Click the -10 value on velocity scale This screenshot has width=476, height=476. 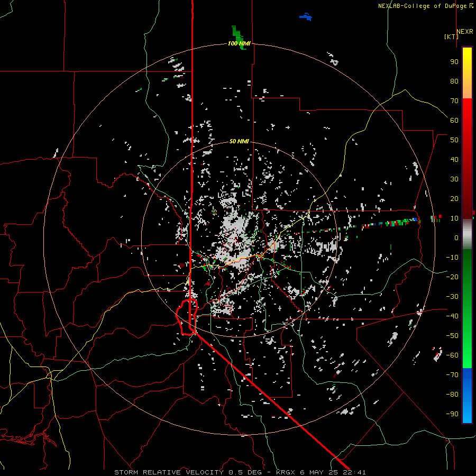tap(452, 258)
